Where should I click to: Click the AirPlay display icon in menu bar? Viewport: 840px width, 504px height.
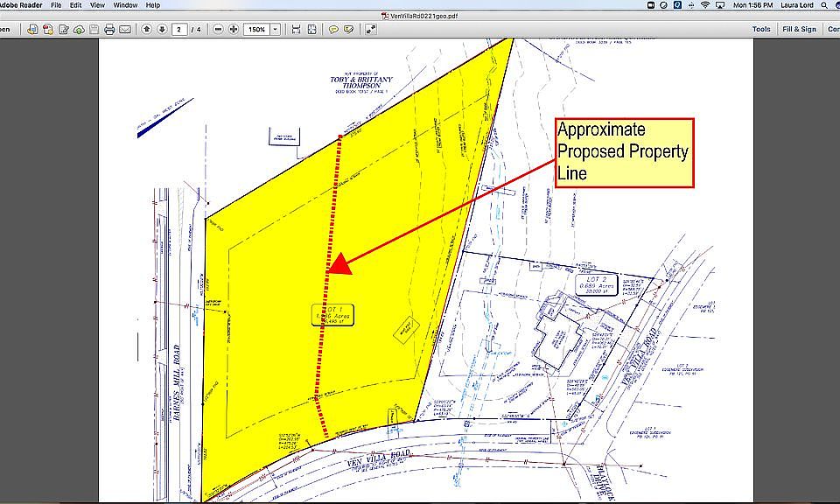click(719, 5)
